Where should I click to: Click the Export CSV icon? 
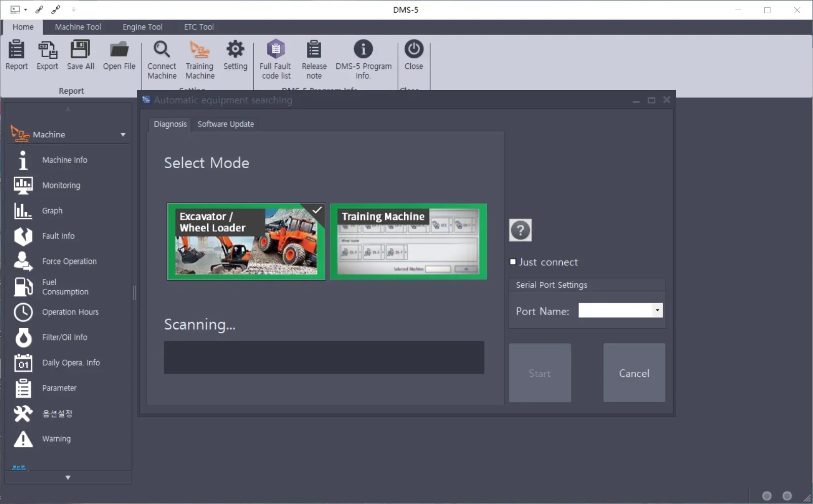[x=47, y=56]
